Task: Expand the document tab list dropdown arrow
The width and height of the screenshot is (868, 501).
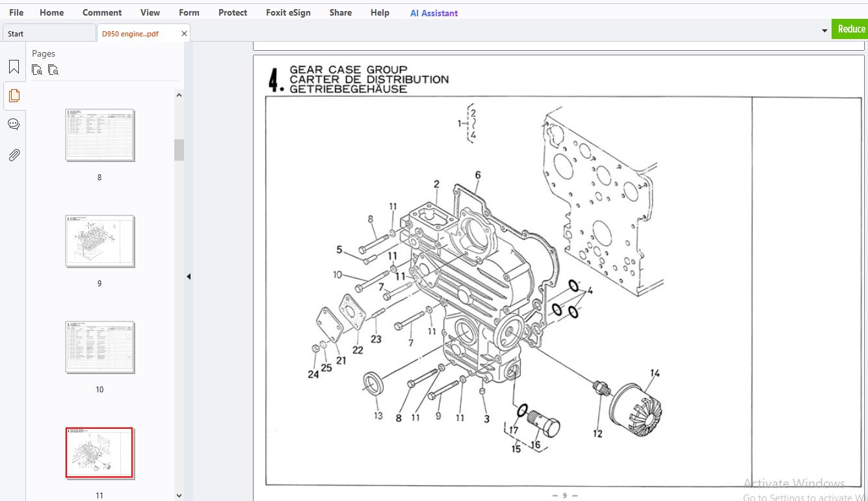Action: (824, 31)
